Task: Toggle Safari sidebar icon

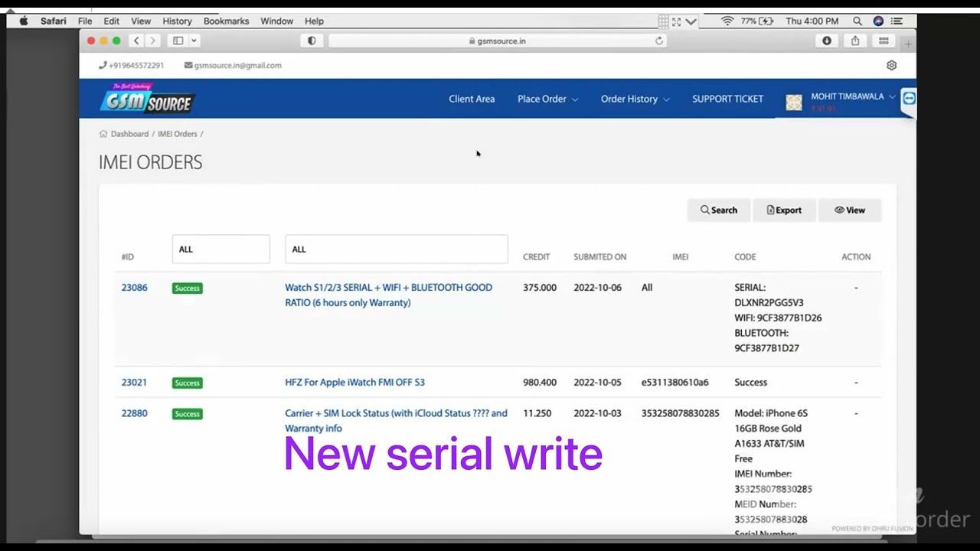Action: 178,41
